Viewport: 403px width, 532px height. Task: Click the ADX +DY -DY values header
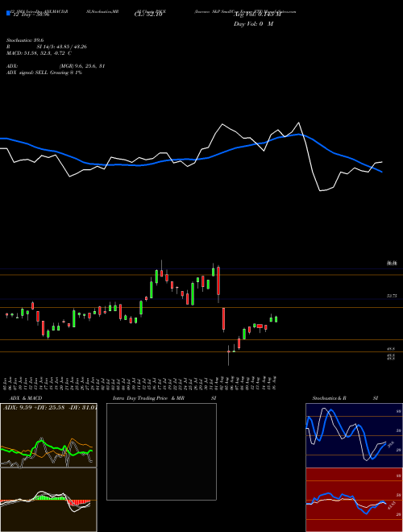[50, 407]
